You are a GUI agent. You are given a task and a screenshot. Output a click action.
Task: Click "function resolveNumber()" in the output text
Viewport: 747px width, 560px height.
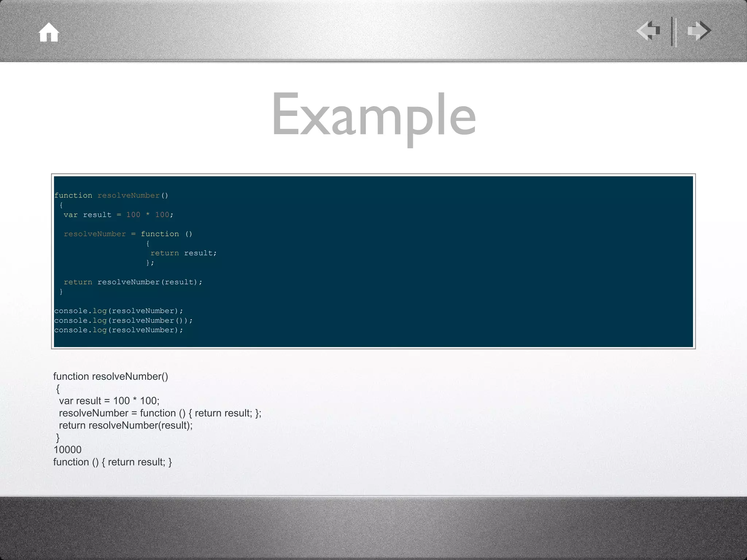[111, 377]
